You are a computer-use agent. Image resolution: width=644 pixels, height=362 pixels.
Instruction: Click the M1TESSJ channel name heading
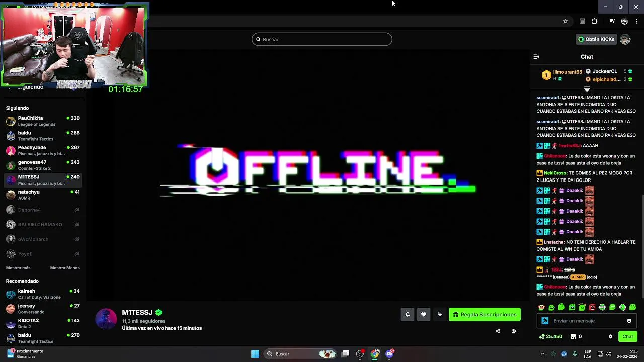[x=137, y=312]
